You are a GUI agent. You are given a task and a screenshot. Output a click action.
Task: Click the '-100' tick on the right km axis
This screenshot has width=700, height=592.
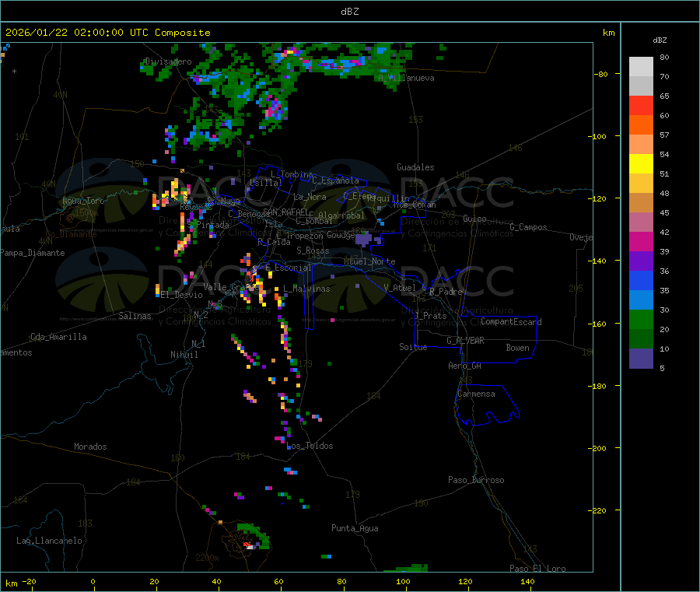coord(597,136)
